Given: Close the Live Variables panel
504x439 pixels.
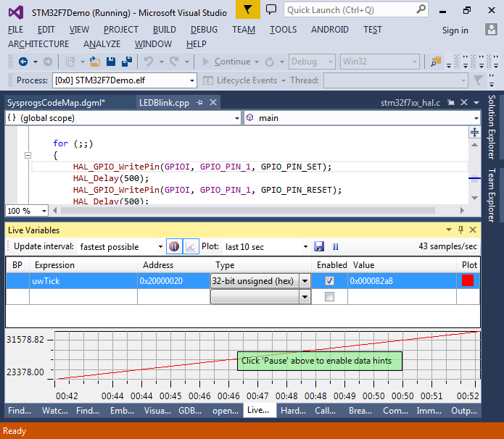Looking at the screenshot, I should click(x=473, y=230).
